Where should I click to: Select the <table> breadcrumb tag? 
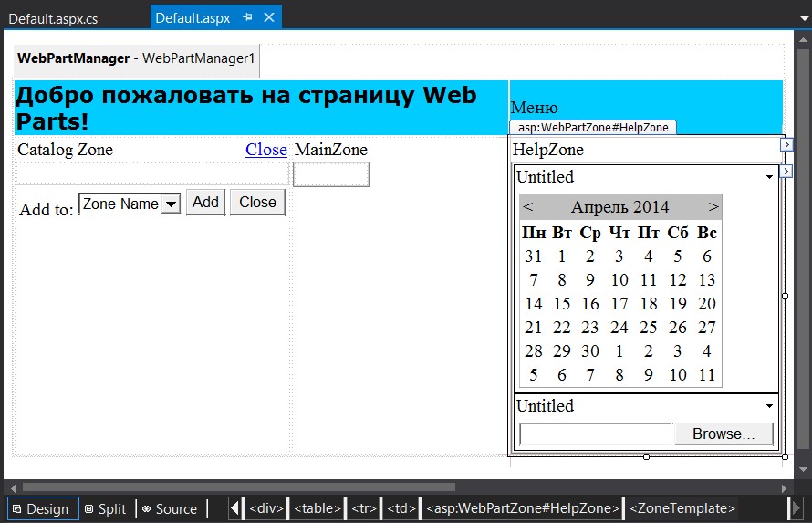tap(318, 508)
